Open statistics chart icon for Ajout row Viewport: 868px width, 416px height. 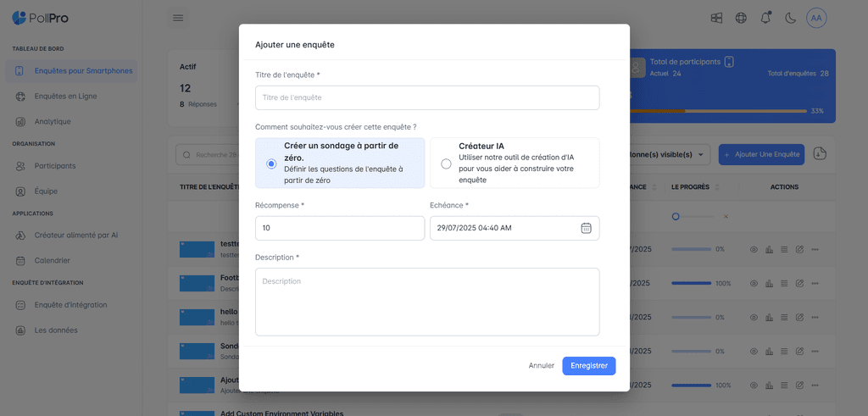[x=769, y=385]
